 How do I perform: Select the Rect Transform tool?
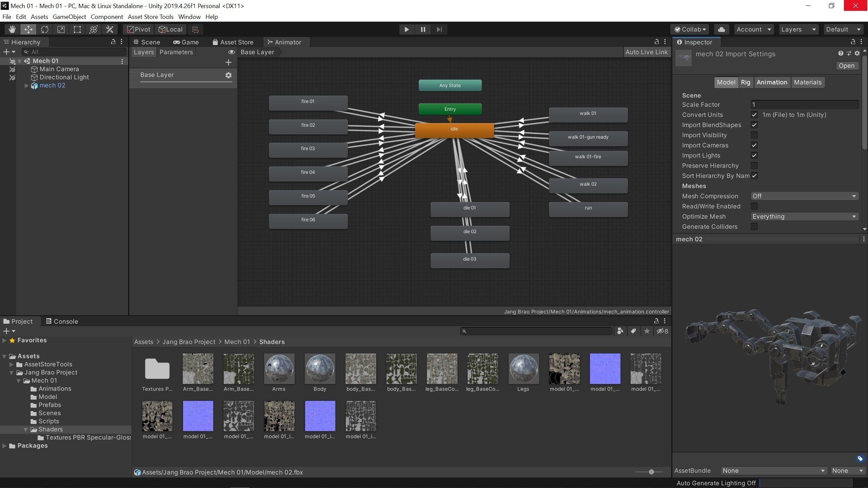(x=77, y=29)
